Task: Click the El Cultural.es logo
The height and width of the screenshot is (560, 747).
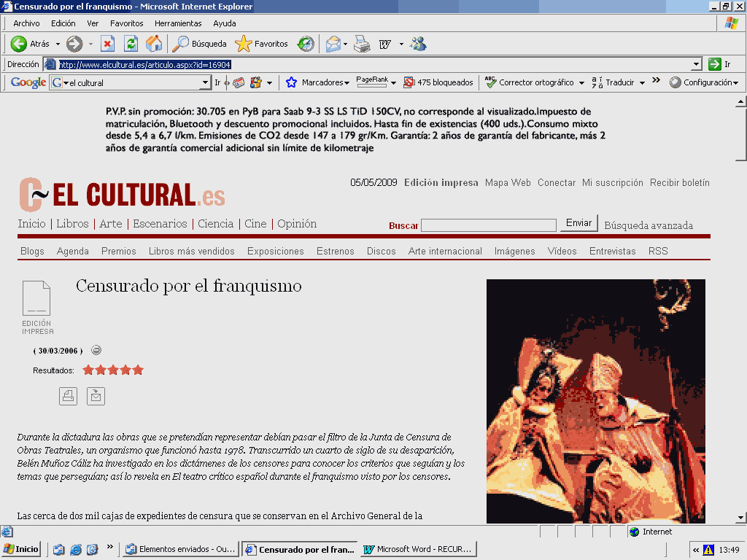Action: 122,194
